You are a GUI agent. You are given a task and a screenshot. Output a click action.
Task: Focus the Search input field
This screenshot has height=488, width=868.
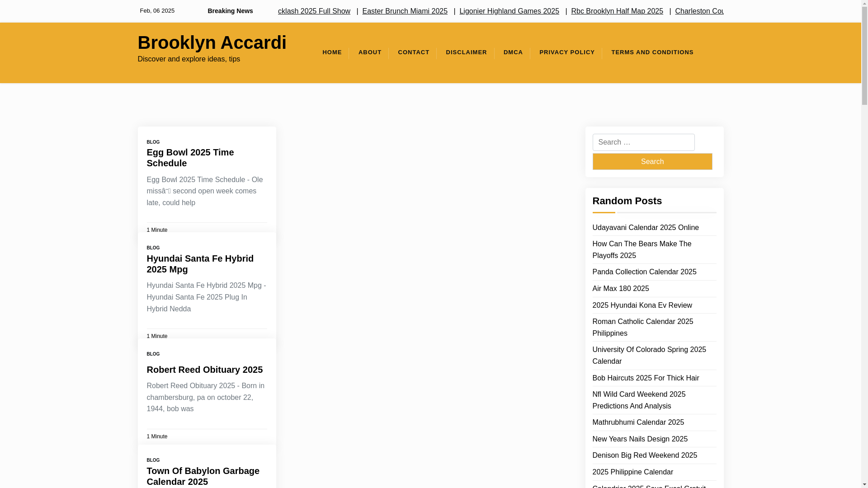(x=643, y=142)
